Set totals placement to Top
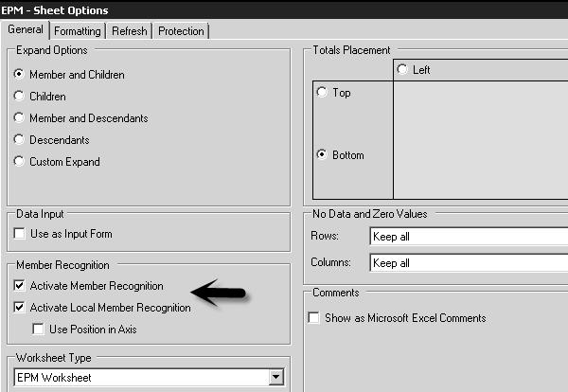 point(323,93)
